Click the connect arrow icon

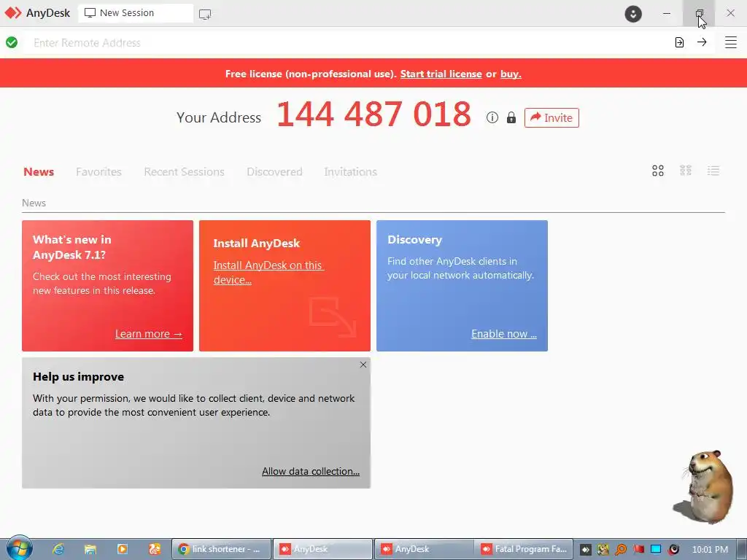click(x=702, y=42)
